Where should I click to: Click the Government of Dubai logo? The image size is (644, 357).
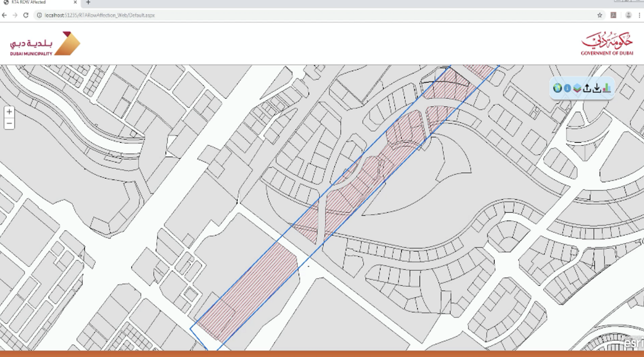coord(606,43)
